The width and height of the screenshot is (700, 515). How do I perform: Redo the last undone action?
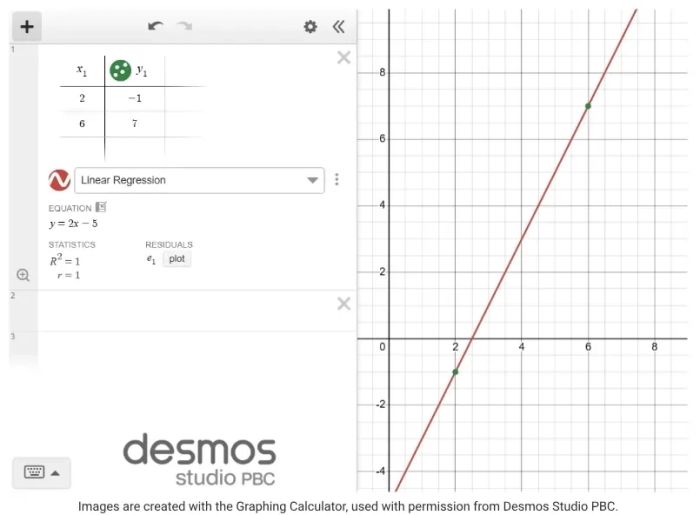(185, 26)
